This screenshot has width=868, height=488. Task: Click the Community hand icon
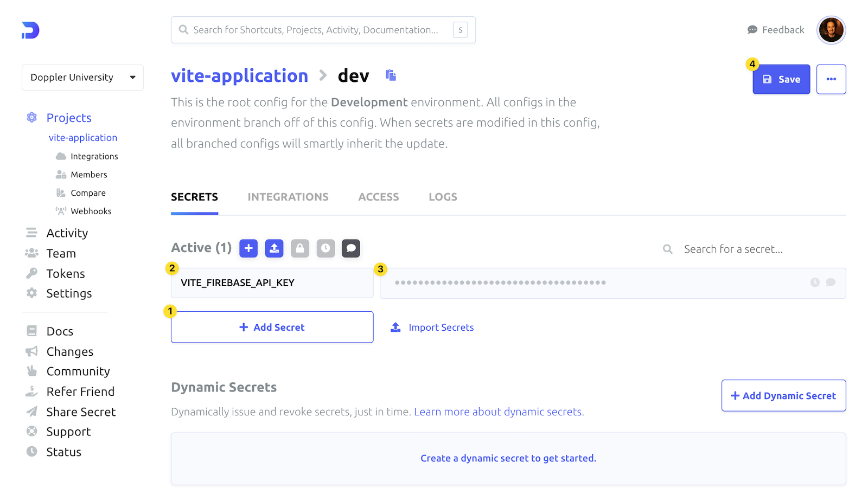click(x=32, y=371)
